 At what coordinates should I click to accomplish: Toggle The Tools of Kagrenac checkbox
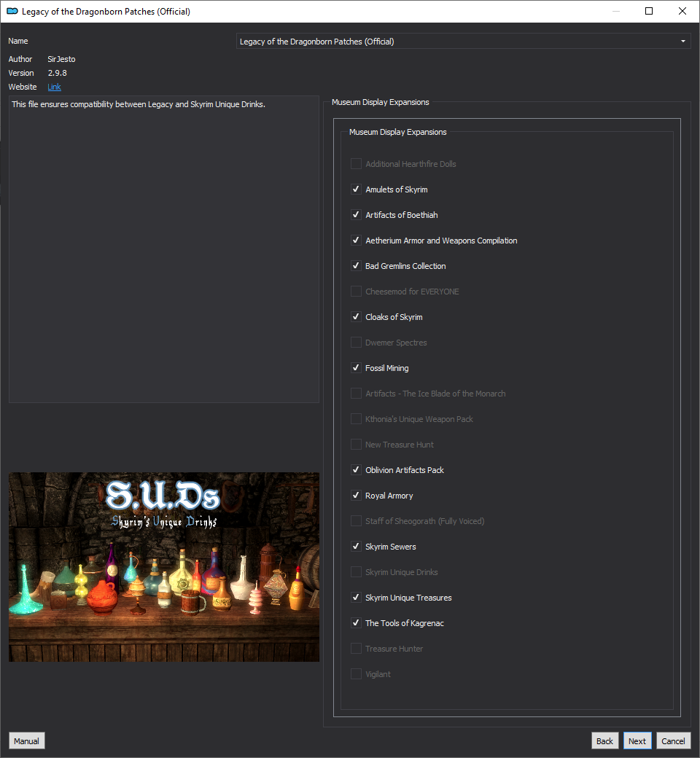[356, 623]
